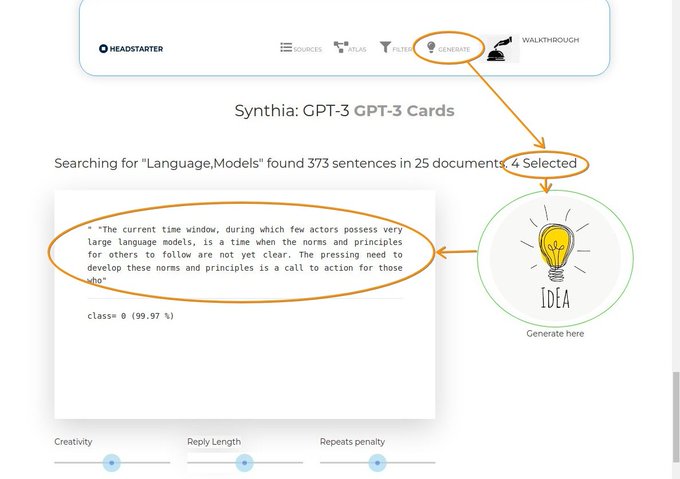Click the 'Generate here' caption
Screen dimensions: 680x479
[555, 333]
